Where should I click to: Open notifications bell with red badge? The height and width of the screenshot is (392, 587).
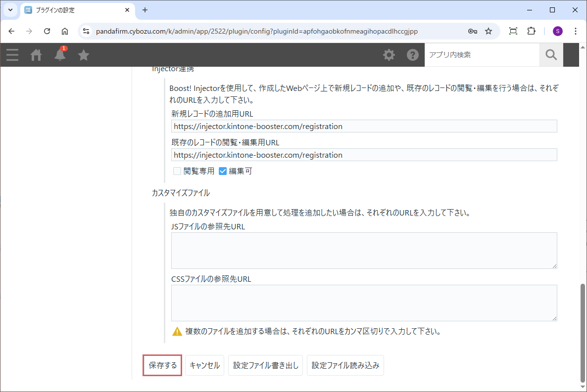(60, 54)
